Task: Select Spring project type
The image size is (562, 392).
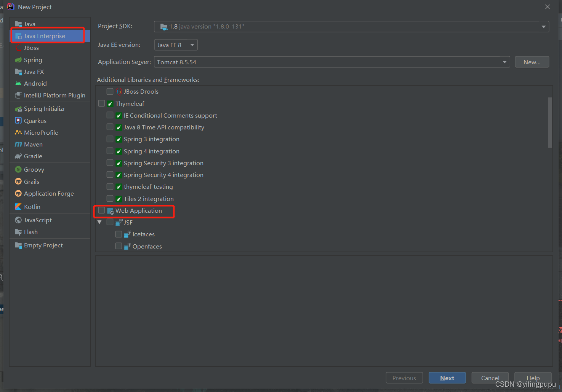Action: coord(50,60)
